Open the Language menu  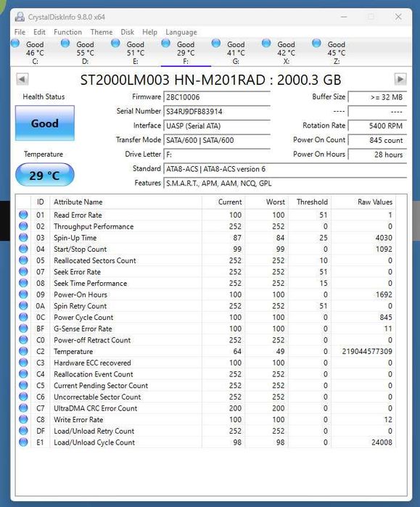click(x=181, y=32)
